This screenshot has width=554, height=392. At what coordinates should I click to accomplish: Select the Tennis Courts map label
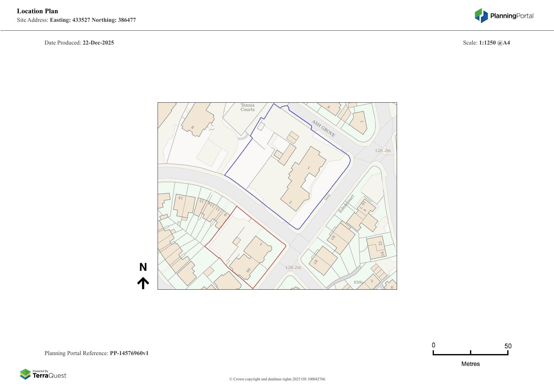click(x=247, y=107)
